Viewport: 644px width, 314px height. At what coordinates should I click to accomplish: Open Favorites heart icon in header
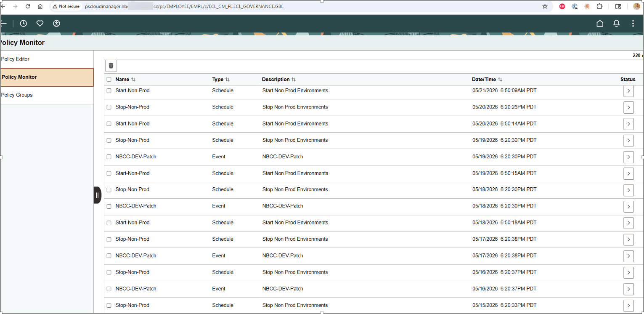click(x=40, y=24)
